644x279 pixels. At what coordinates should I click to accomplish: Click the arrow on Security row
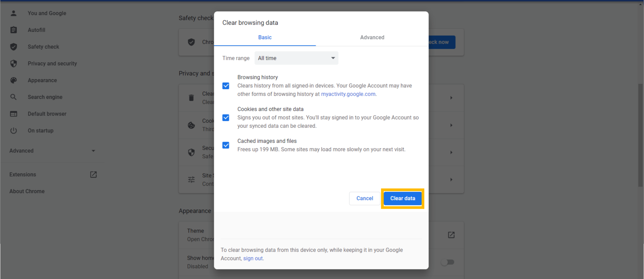pos(451,152)
